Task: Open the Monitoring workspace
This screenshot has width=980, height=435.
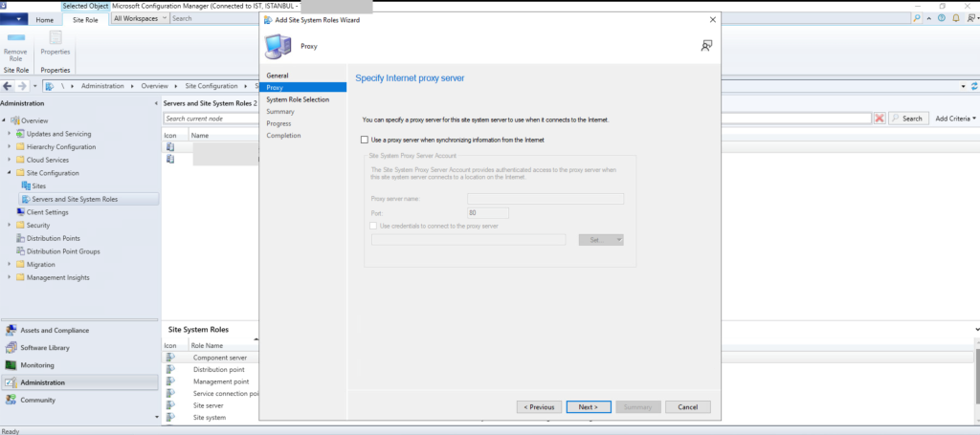Action: [37, 365]
